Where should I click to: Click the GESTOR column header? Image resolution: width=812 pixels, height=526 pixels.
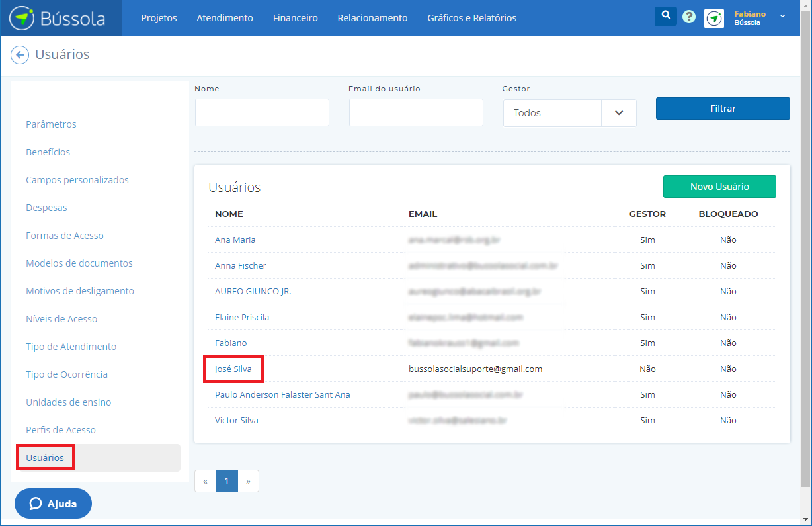(x=647, y=214)
